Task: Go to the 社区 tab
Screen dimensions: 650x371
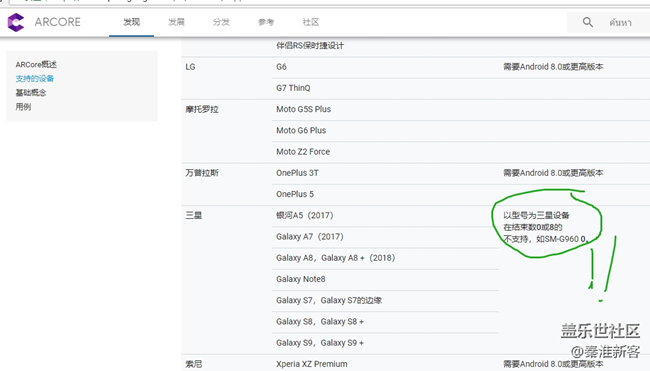Action: click(310, 22)
